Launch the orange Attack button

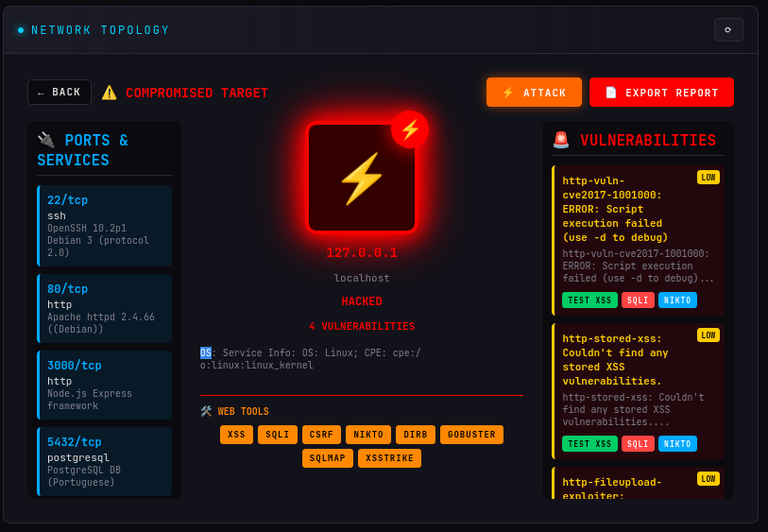point(534,92)
